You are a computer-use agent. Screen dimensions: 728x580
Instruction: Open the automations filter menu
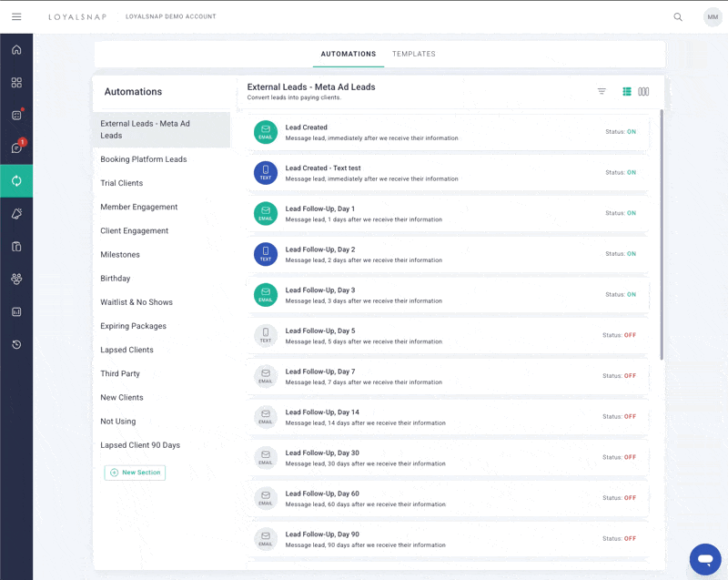click(602, 92)
